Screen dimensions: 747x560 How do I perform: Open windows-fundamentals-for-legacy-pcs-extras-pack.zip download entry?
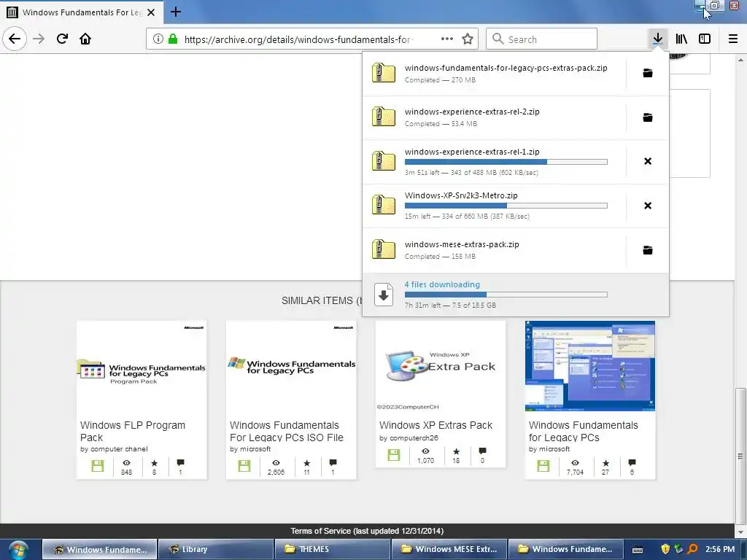click(495, 74)
